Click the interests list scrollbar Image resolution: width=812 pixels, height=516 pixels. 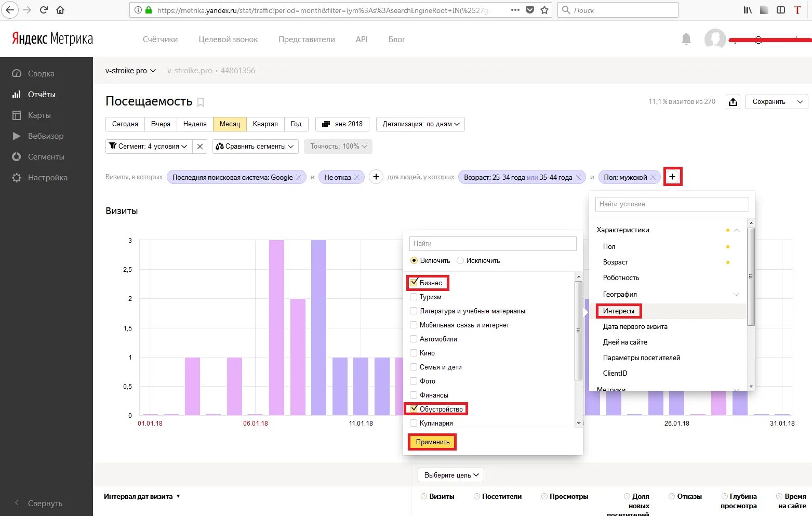pyautogui.click(x=579, y=330)
